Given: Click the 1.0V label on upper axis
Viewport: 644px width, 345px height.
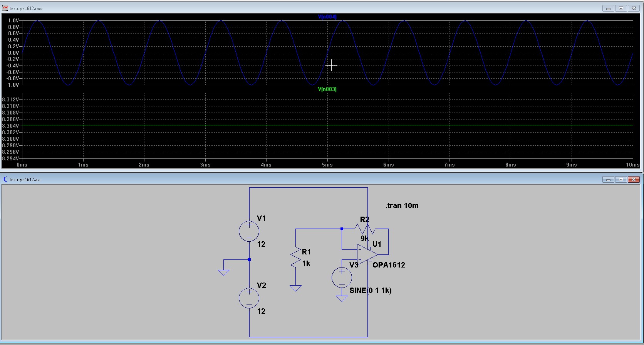Looking at the screenshot, I should pos(13,20).
